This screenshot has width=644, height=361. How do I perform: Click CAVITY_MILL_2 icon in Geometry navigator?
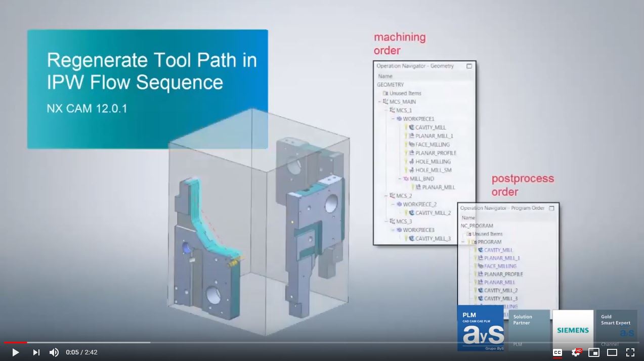click(411, 213)
